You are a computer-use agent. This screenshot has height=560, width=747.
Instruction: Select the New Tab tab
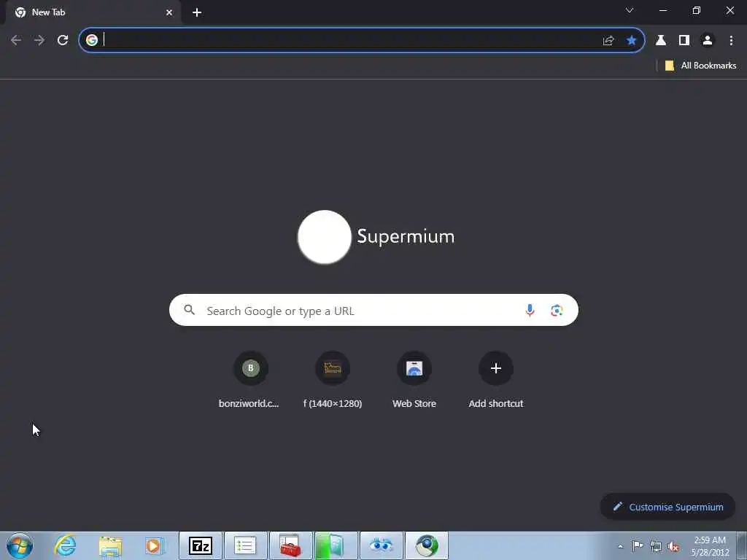[94, 12]
